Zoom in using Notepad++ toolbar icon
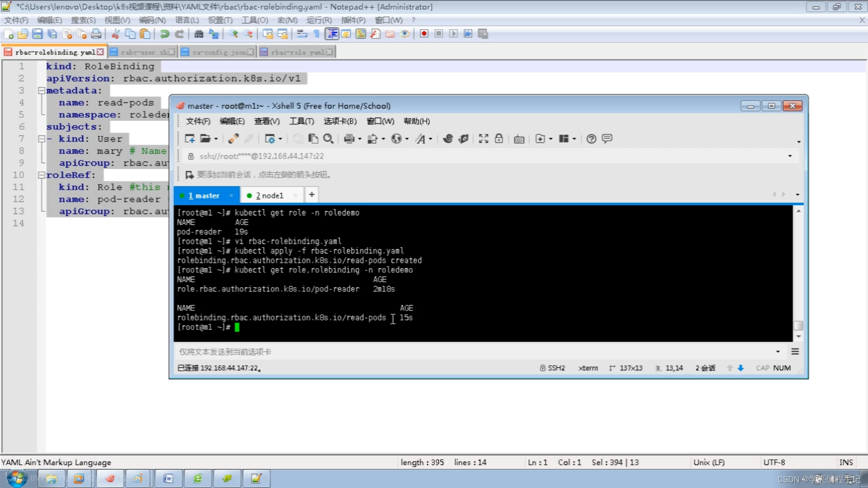 (233, 34)
